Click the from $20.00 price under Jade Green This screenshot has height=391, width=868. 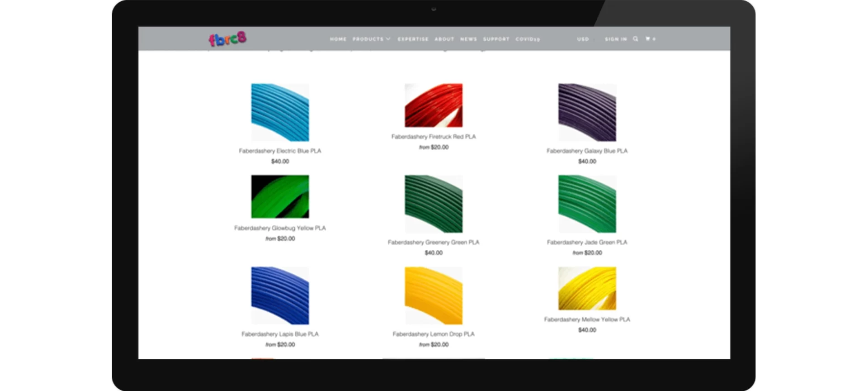click(x=587, y=253)
